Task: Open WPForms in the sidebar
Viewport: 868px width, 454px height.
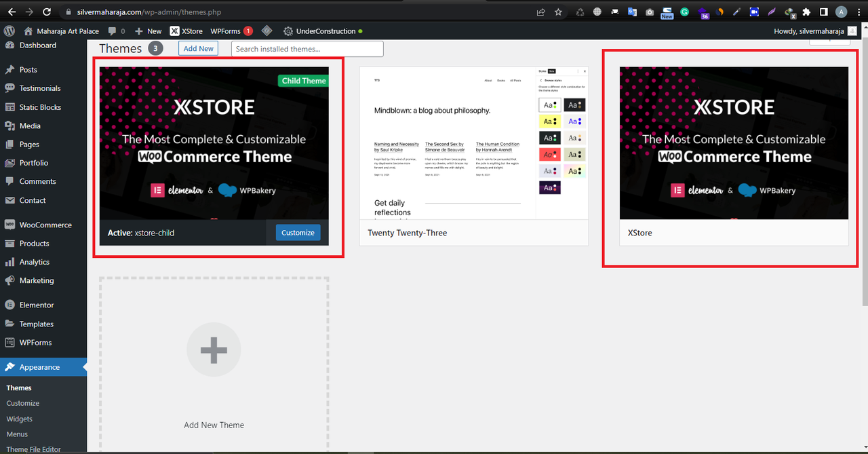Action: pos(35,342)
